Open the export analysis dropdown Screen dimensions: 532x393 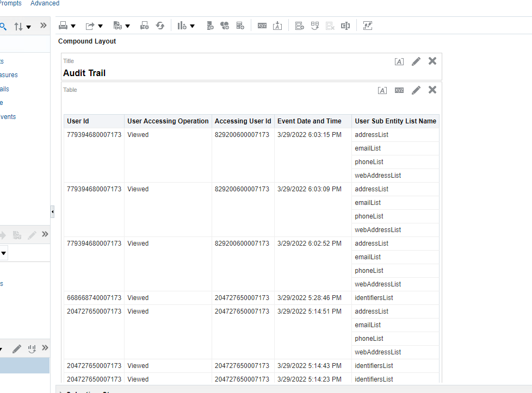click(94, 26)
